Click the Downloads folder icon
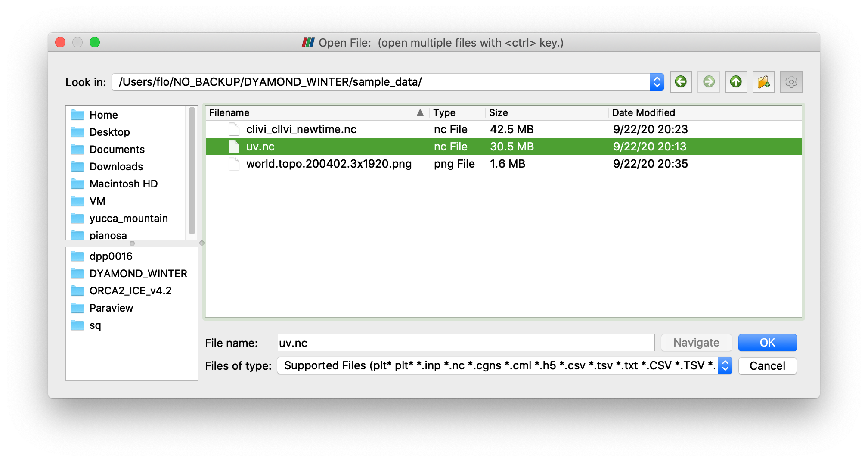 77,166
